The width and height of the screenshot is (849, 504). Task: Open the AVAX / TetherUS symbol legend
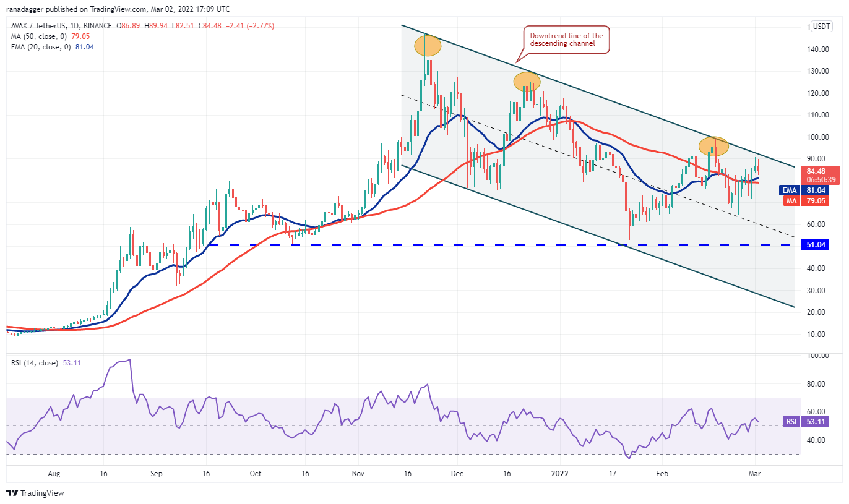pyautogui.click(x=61, y=26)
